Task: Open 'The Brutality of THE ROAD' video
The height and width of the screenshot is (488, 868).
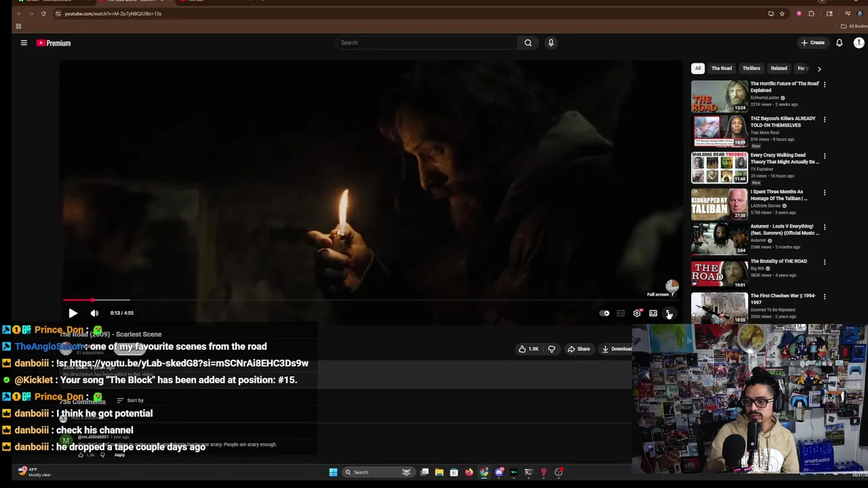Action: pos(778,261)
